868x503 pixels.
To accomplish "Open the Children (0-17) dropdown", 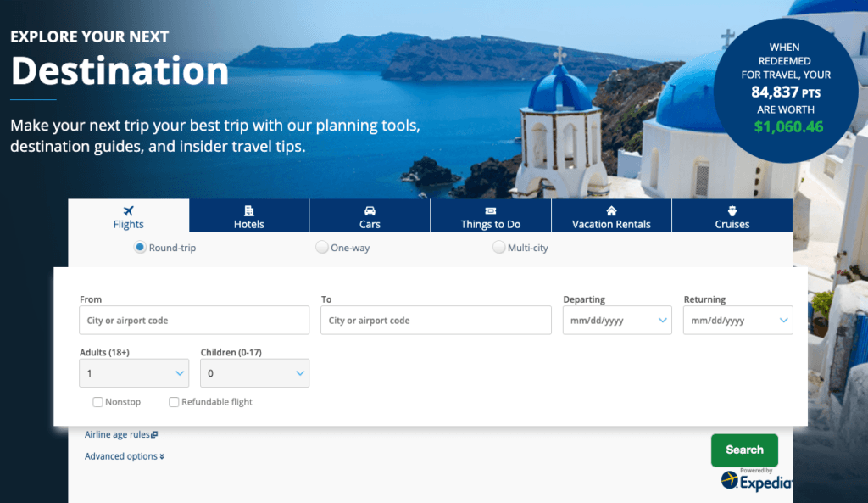I will (254, 373).
